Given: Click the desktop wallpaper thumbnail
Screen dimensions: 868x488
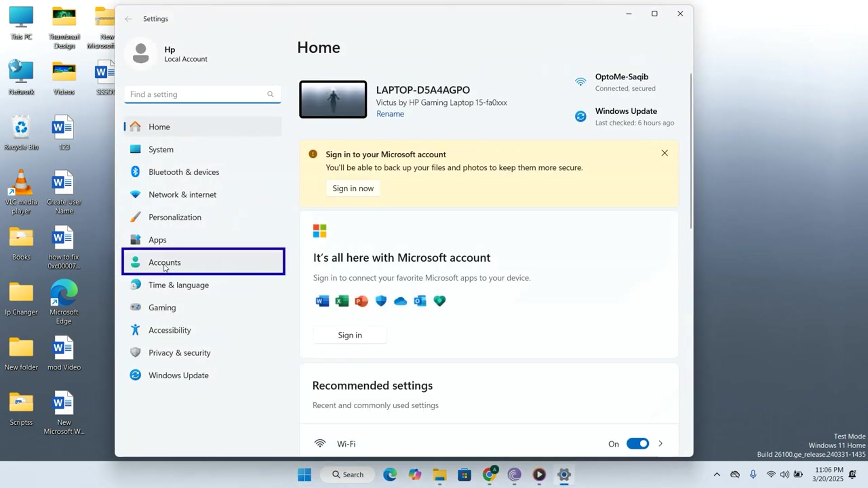Looking at the screenshot, I should tap(333, 99).
